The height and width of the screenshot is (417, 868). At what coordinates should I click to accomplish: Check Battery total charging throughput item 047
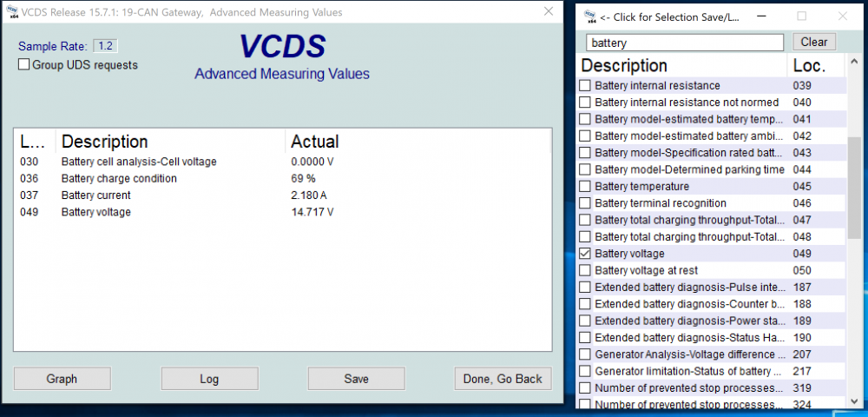(585, 220)
